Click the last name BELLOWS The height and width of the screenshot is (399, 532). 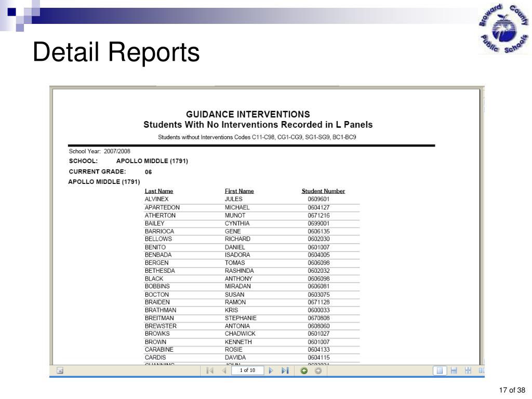[158, 239]
